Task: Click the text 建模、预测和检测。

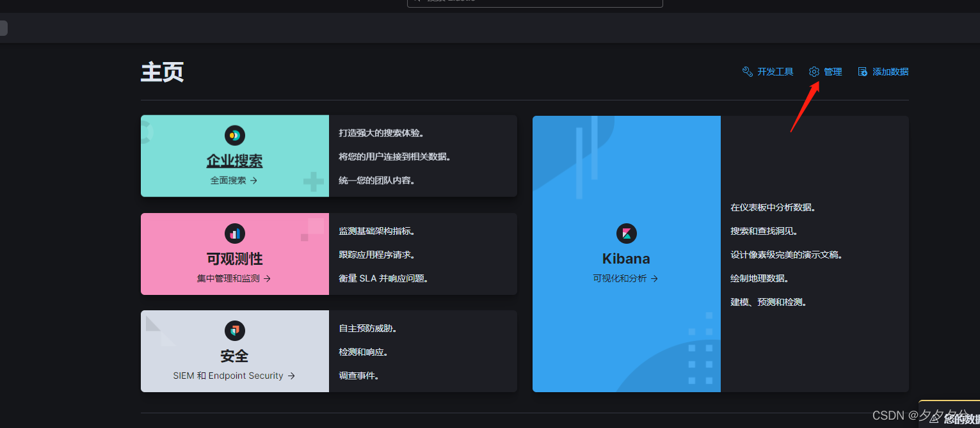Action: (x=769, y=302)
